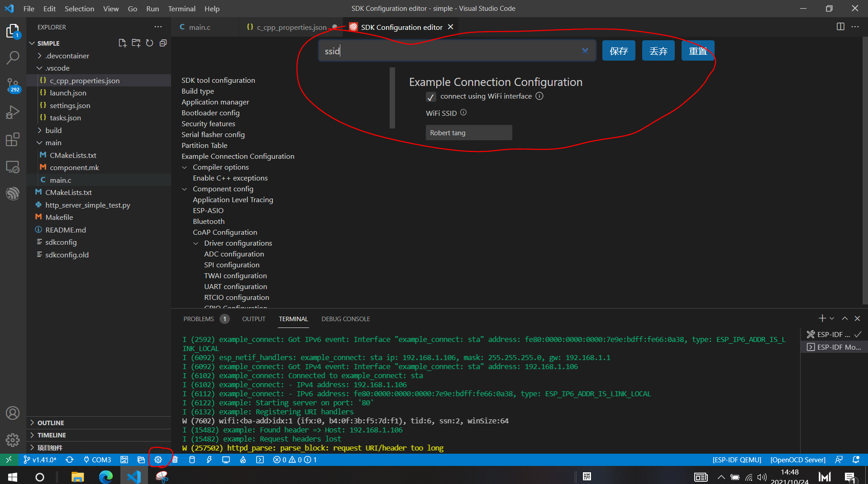Open the Terminal menu
Viewport: 868px width, 484px height.
pyautogui.click(x=181, y=9)
